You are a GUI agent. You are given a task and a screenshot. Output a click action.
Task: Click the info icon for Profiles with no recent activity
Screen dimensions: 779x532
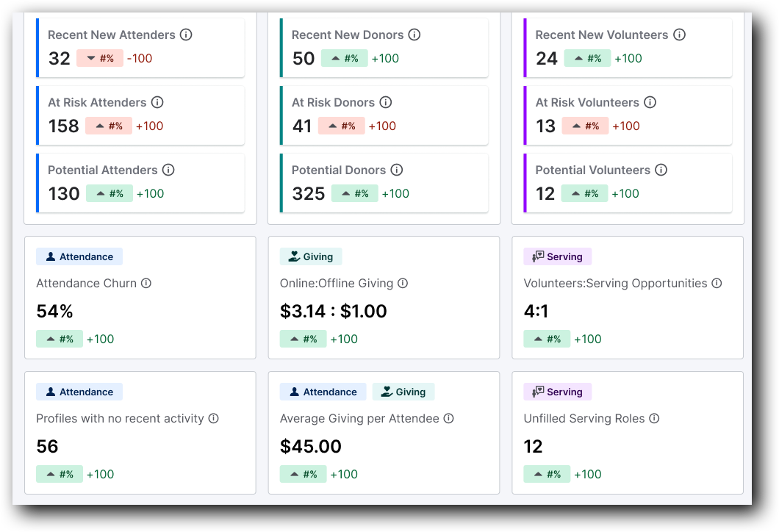point(213,418)
